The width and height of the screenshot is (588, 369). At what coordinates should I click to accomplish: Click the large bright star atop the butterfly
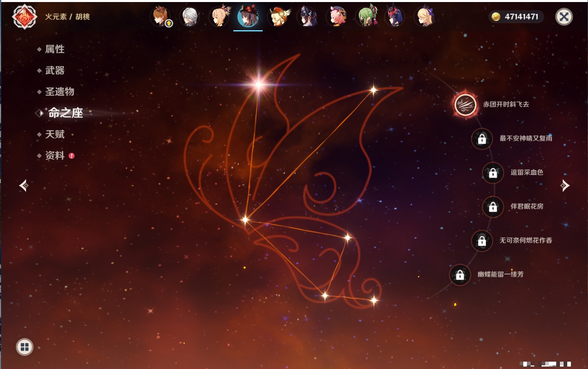(259, 84)
